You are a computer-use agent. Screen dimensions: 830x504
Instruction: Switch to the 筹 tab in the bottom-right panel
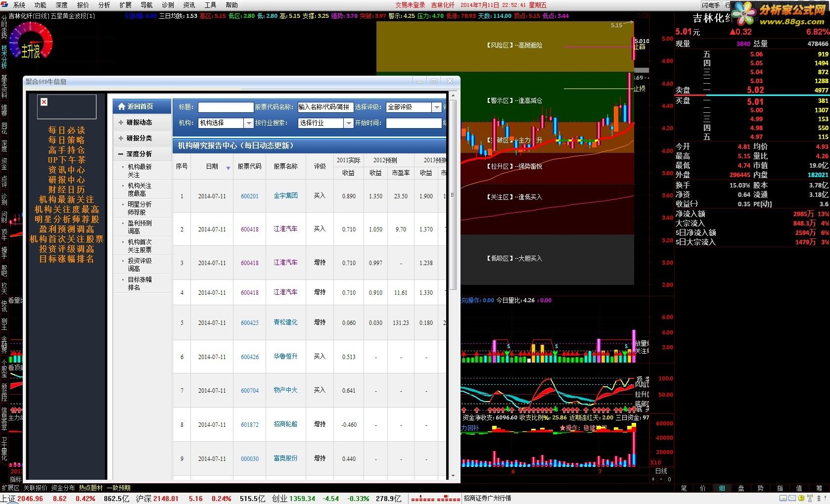819,488
